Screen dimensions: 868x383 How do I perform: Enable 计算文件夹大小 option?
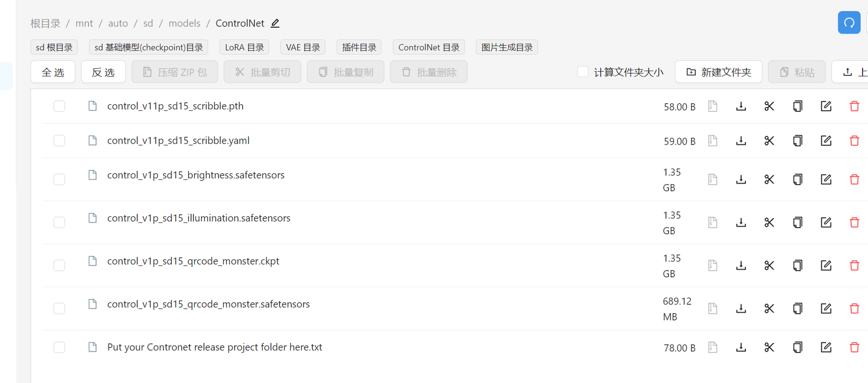(583, 72)
